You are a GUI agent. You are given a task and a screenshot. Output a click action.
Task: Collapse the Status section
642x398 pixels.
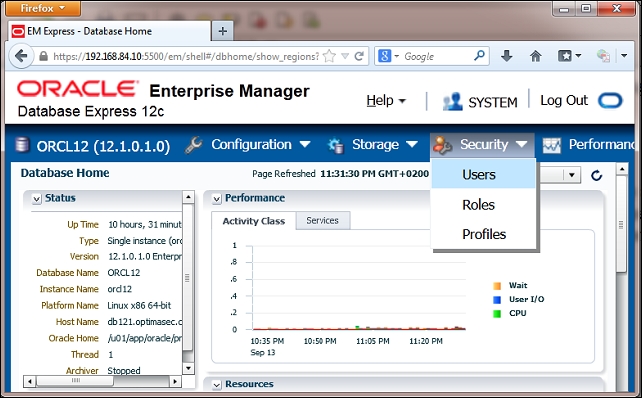[x=37, y=199]
